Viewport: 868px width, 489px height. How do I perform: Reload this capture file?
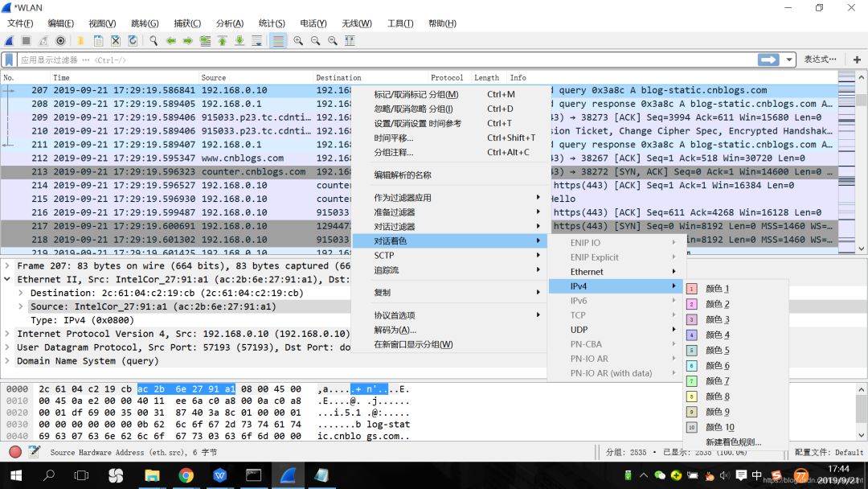[x=133, y=40]
